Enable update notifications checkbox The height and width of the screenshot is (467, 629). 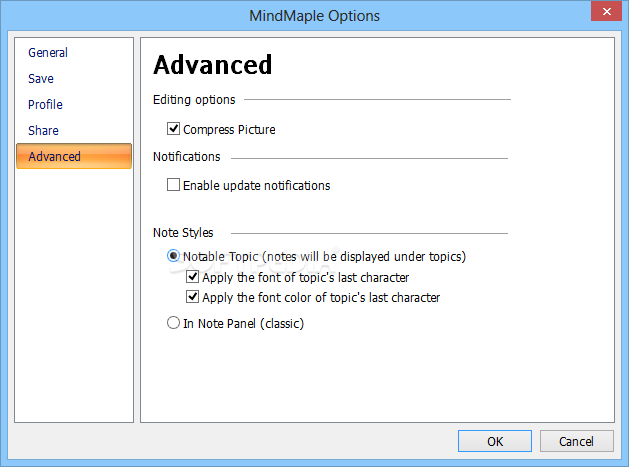click(174, 185)
